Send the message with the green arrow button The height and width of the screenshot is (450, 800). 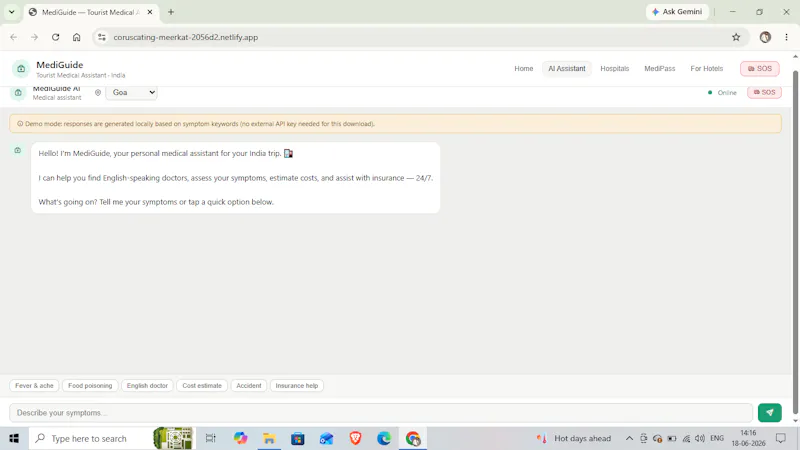click(769, 413)
